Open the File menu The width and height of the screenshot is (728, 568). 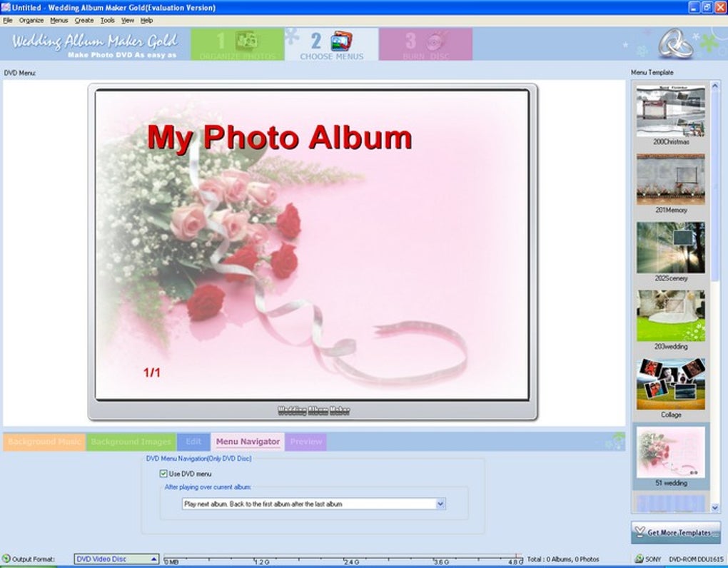8,21
